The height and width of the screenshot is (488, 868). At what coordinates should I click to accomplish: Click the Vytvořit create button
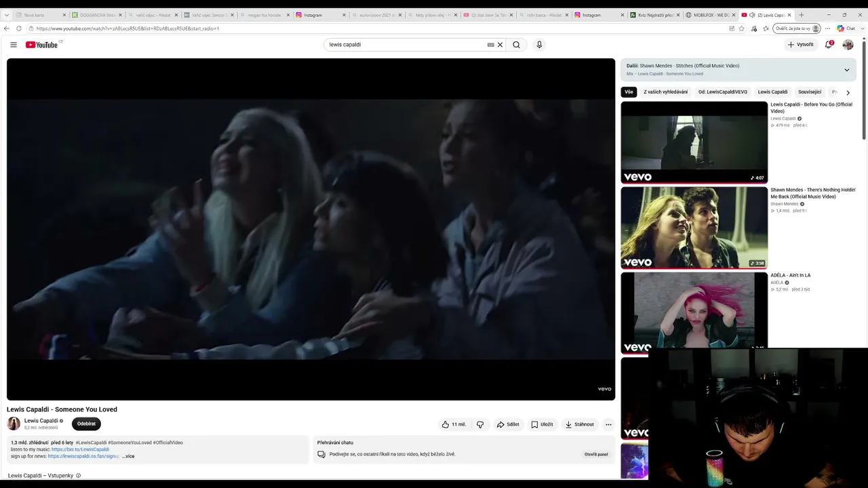[800, 45]
